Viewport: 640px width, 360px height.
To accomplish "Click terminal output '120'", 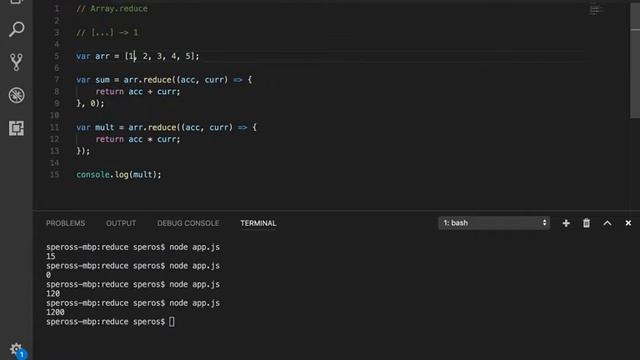I will [x=53, y=293].
